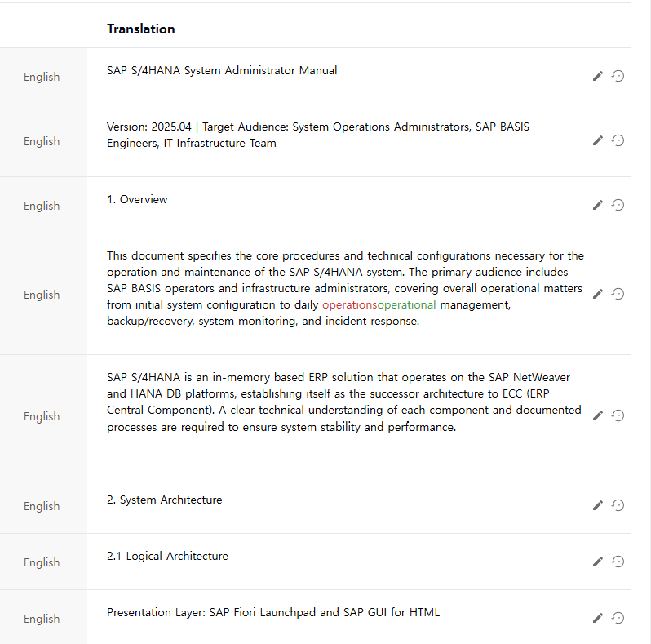Show history for '2. System Architecture'

618,505
